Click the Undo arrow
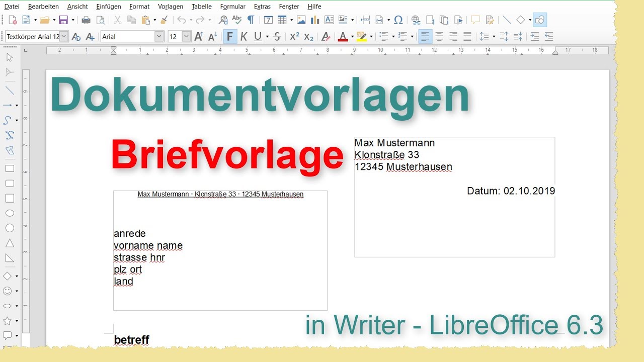 [x=182, y=20]
